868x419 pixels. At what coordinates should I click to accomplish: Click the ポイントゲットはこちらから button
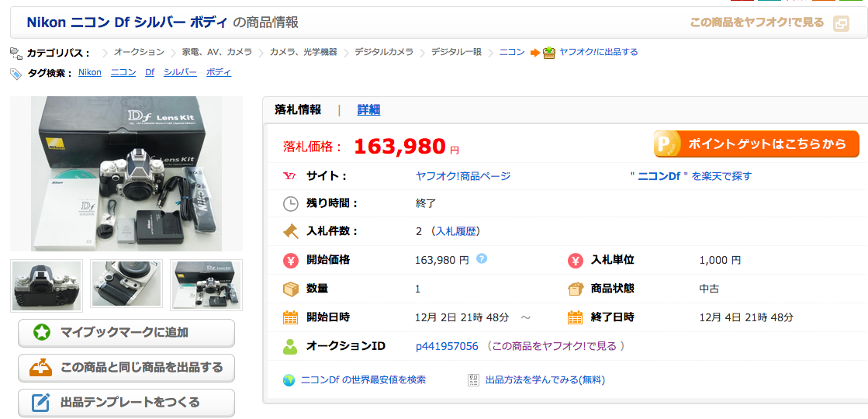click(756, 144)
